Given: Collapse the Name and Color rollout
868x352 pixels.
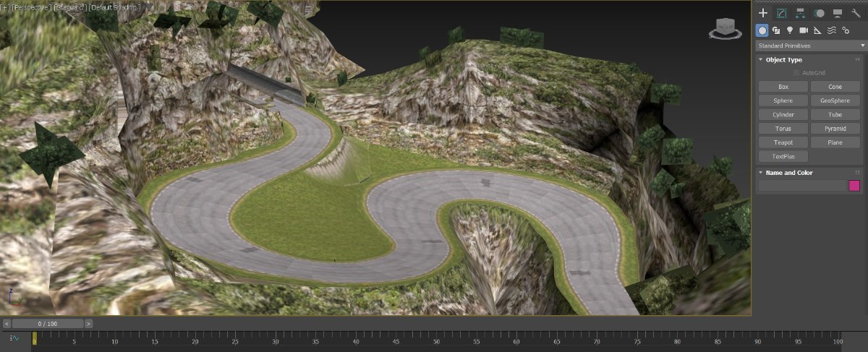Looking at the screenshot, I should (788, 173).
